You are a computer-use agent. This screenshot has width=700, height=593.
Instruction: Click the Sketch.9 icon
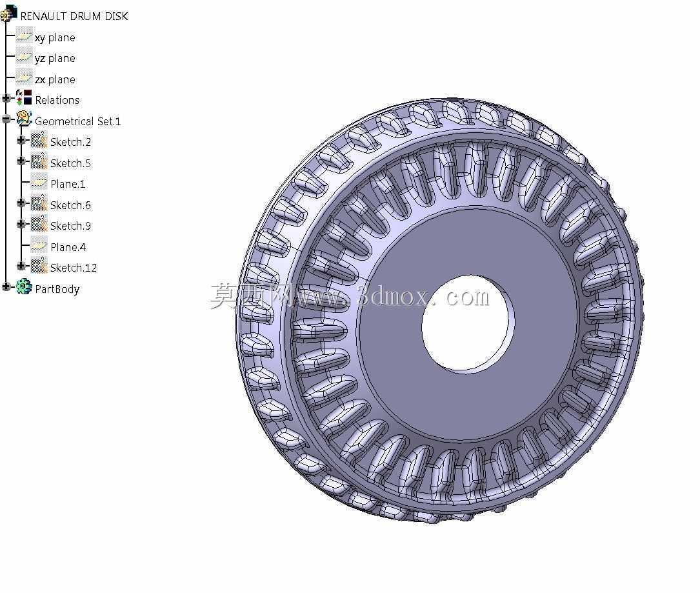click(x=39, y=224)
